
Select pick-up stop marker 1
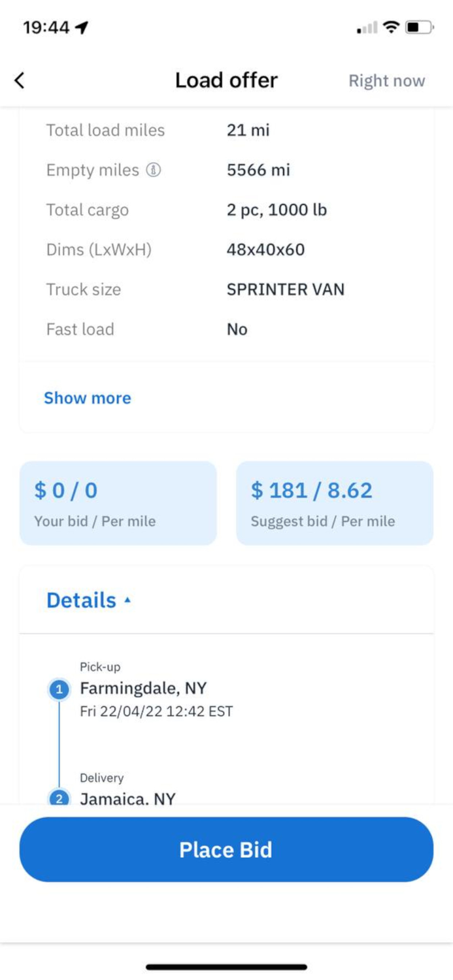(59, 689)
